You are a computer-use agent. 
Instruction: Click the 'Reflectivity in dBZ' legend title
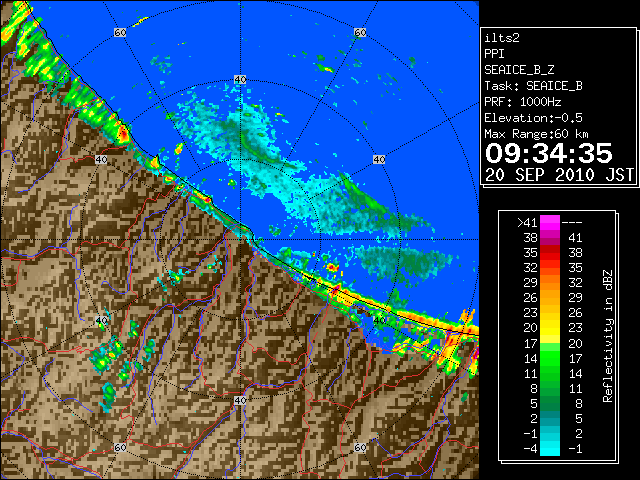click(608, 336)
